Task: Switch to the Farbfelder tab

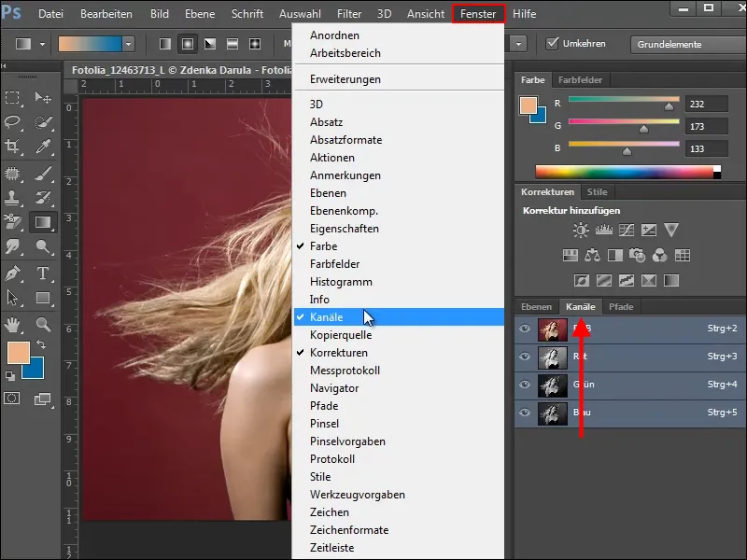Action: click(x=580, y=80)
